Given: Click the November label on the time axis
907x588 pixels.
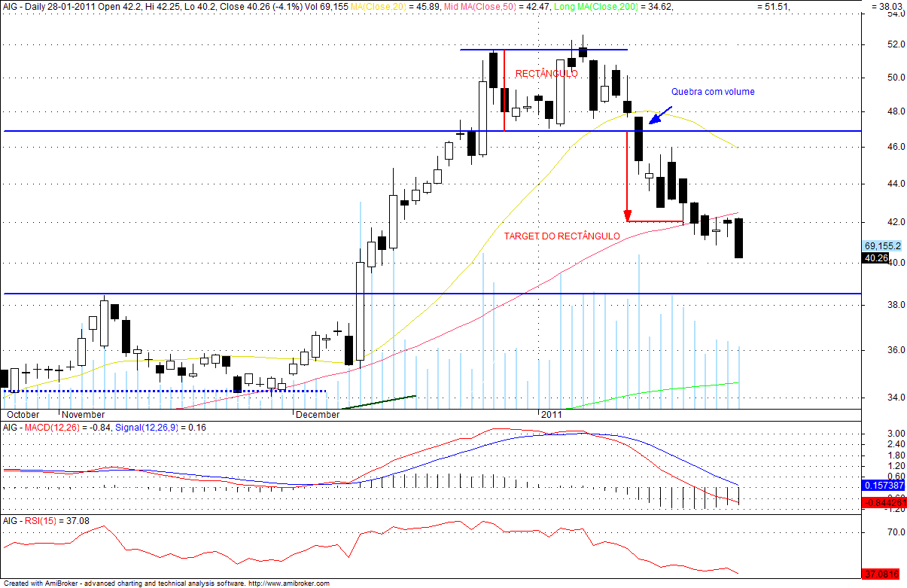Looking at the screenshot, I should [x=84, y=414].
